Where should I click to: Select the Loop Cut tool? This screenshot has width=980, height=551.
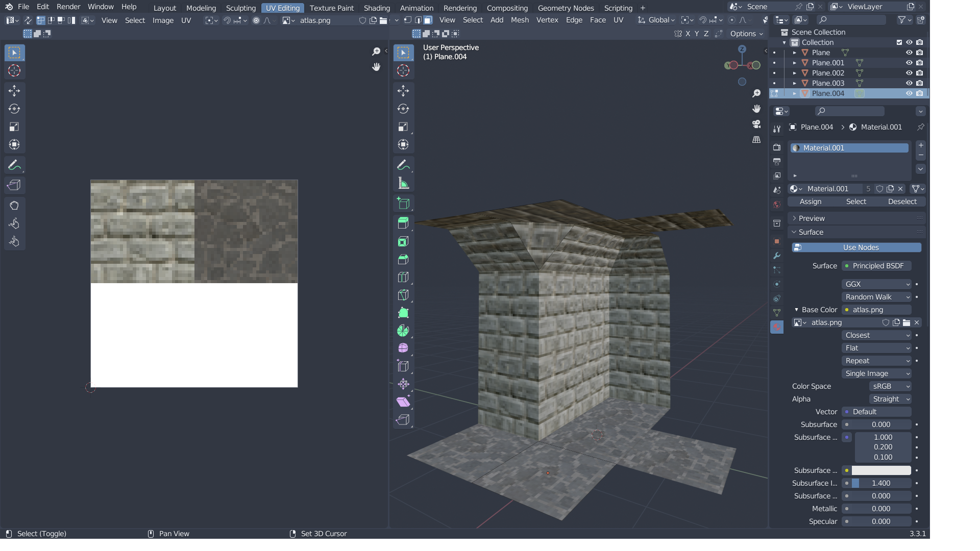point(403,277)
